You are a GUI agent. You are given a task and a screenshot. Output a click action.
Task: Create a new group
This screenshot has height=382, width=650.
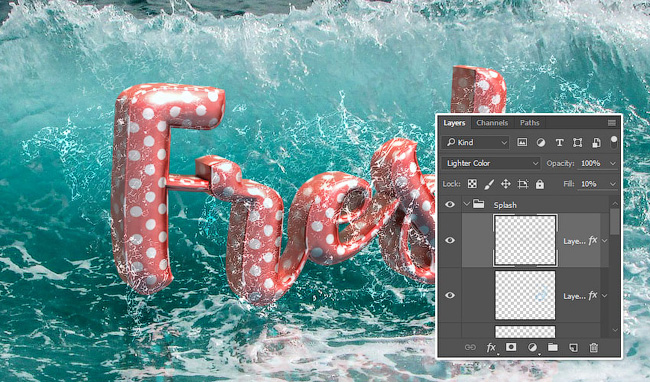[553, 347]
